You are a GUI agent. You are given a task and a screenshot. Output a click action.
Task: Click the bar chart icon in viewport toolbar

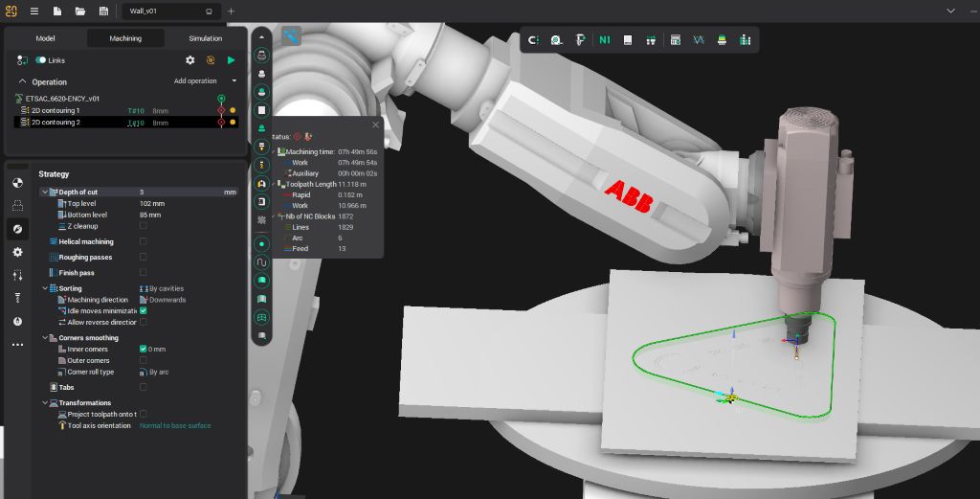pos(745,40)
